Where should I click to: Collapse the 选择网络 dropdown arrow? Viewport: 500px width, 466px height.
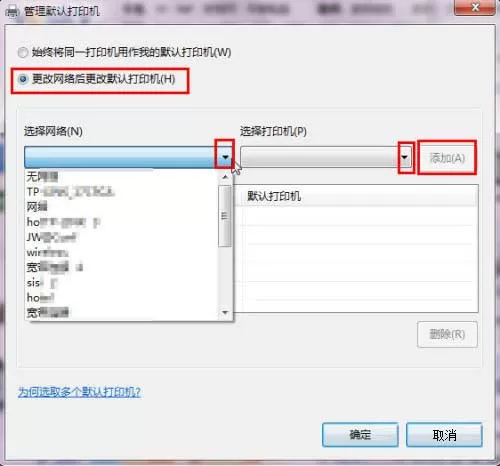point(225,157)
